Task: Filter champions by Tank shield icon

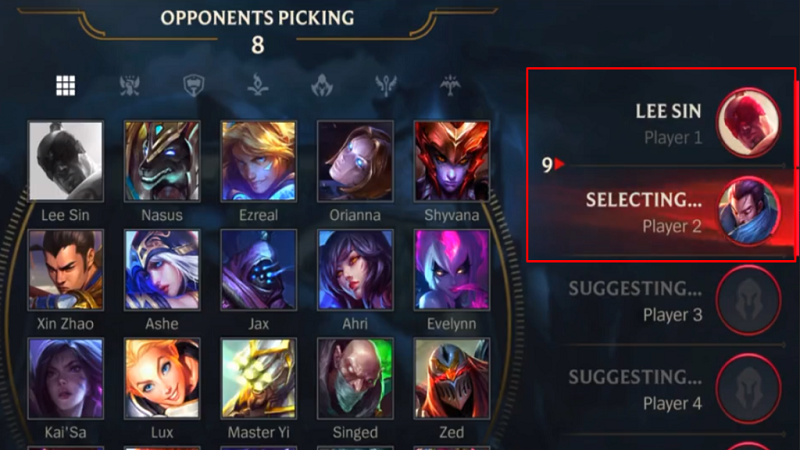Action: click(194, 86)
